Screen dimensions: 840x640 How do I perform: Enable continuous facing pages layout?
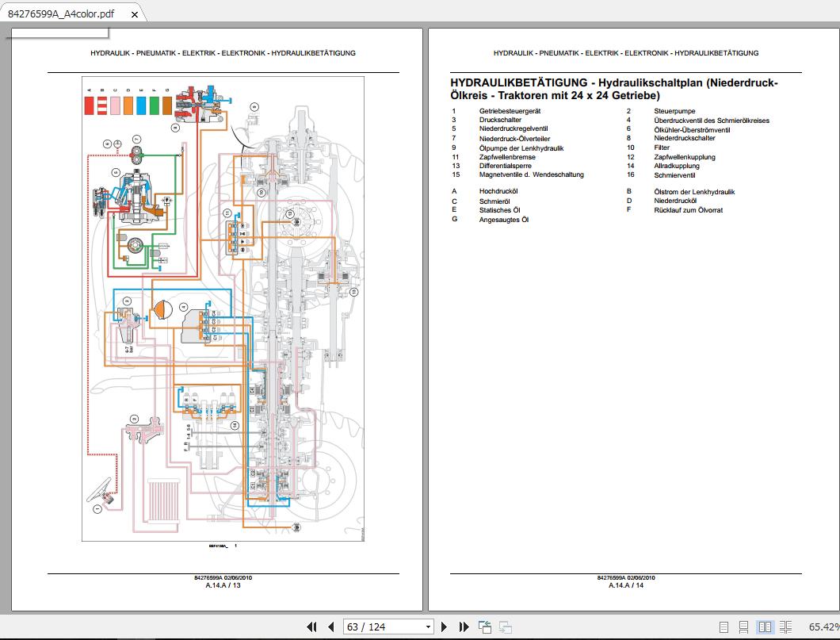pos(785,627)
